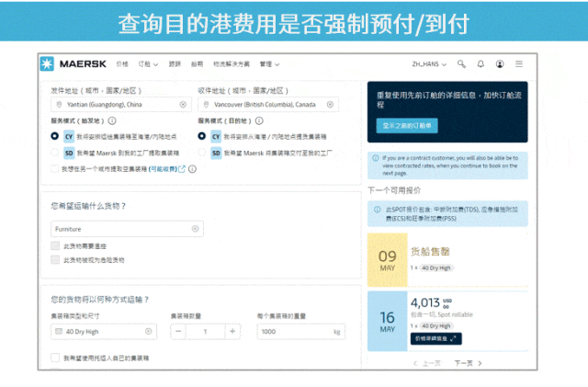Open the notifications bell icon
This screenshot has height=387, width=588.
[x=481, y=64]
